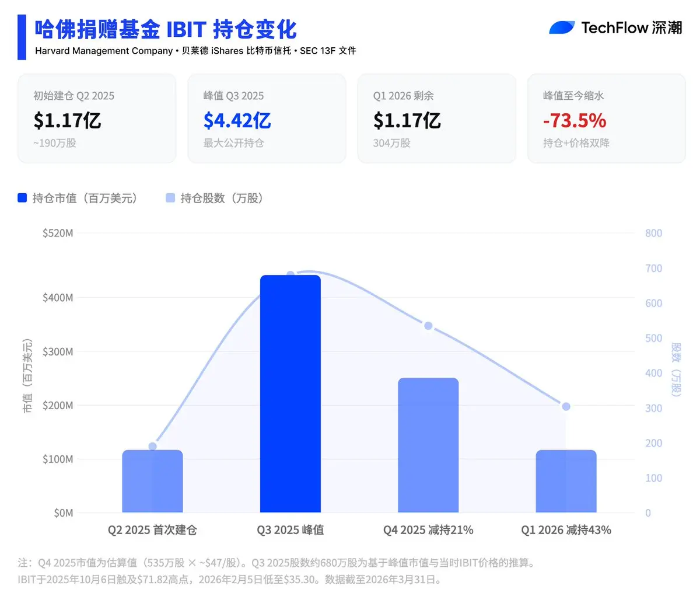Click the $4.42亿 peak value
This screenshot has width=700, height=603.
[x=237, y=120]
